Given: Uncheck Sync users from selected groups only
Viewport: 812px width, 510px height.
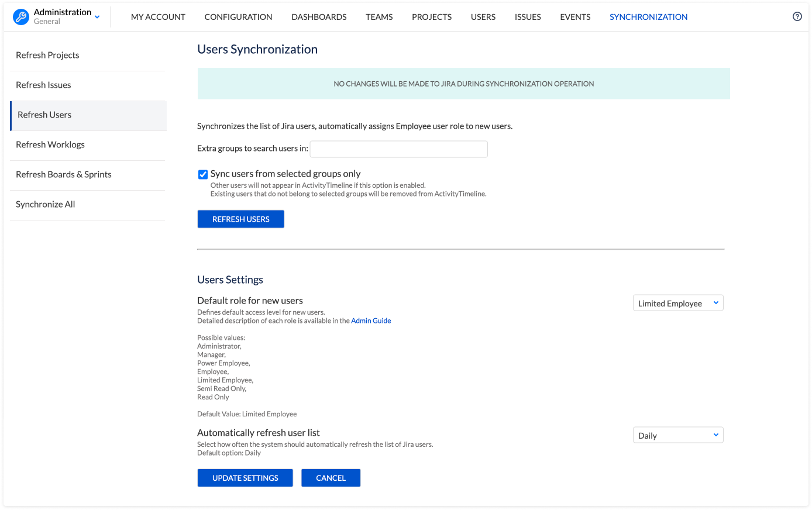Looking at the screenshot, I should [x=203, y=174].
